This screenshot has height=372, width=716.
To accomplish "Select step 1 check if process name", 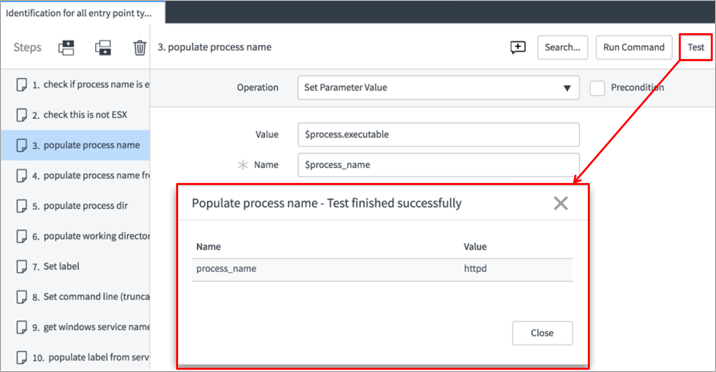I will pyautogui.click(x=75, y=84).
